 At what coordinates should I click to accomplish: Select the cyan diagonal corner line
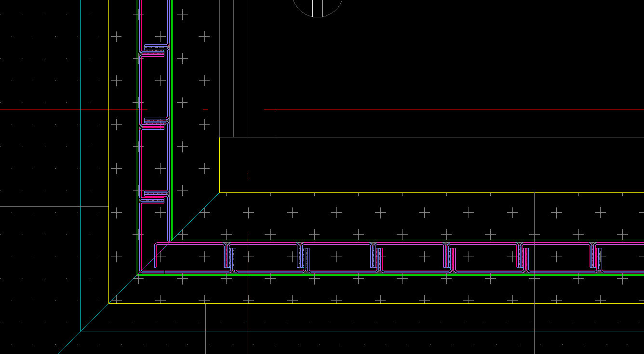(139, 273)
